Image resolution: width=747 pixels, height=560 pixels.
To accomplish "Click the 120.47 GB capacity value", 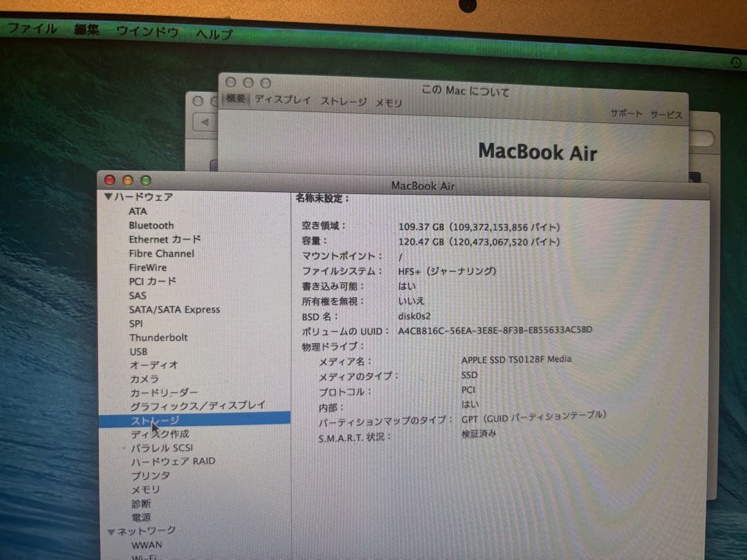I will (x=479, y=242).
